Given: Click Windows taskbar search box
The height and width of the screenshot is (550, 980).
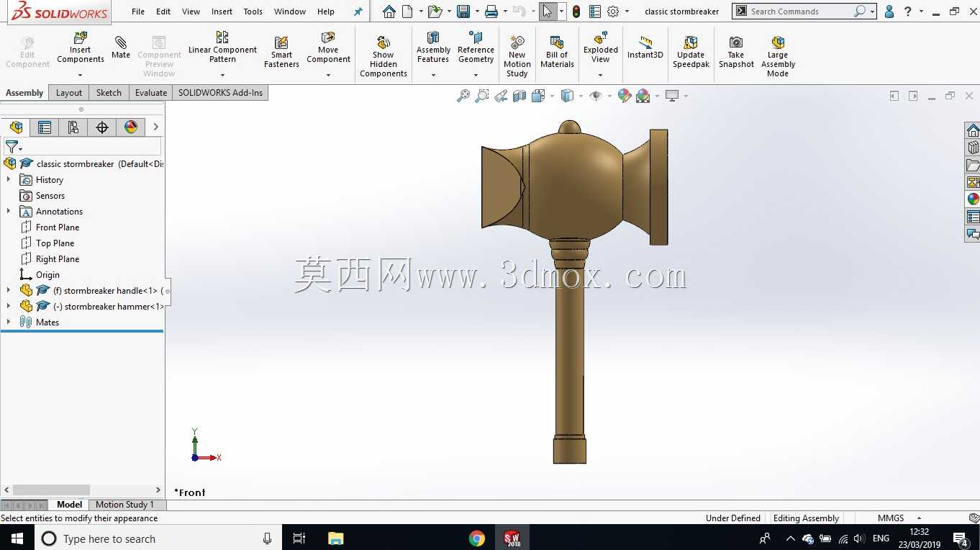Looking at the screenshot, I should click(x=158, y=538).
